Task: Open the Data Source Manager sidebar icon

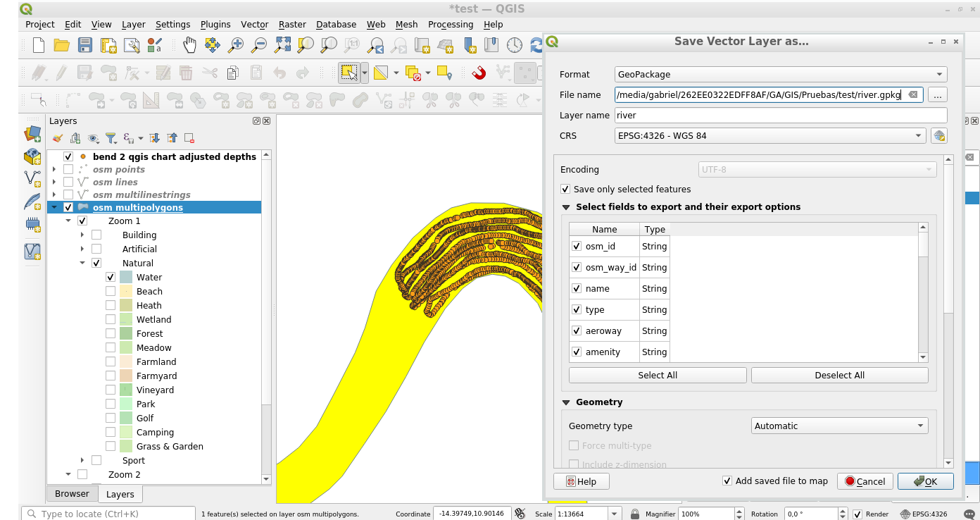Action: click(32, 132)
